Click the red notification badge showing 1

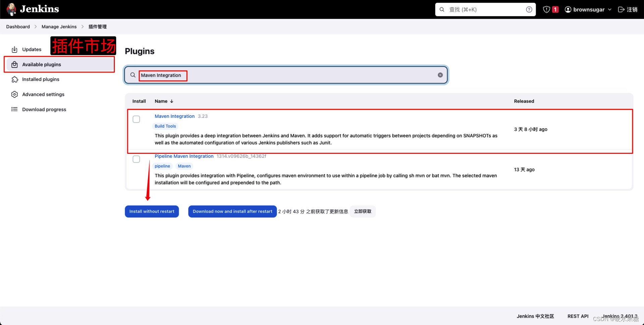555,9
